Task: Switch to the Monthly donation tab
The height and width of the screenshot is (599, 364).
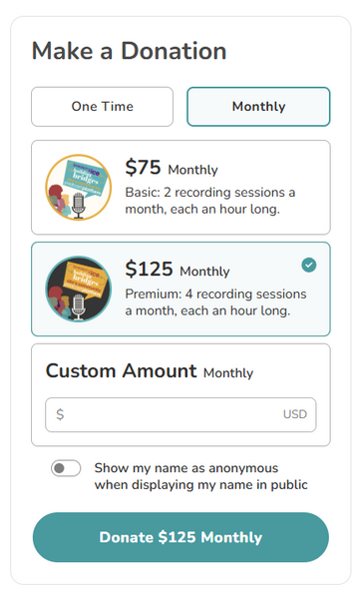Action: [x=258, y=107]
